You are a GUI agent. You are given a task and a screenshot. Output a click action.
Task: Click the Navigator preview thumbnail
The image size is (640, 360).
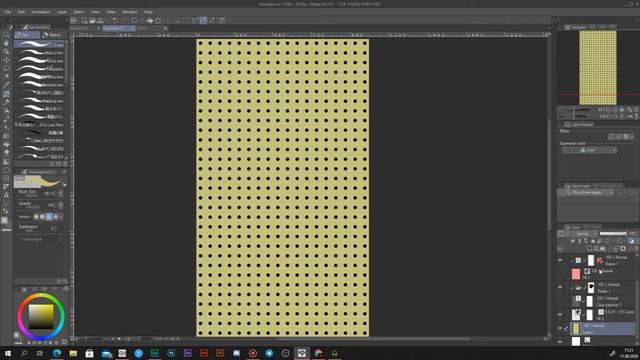(x=598, y=68)
